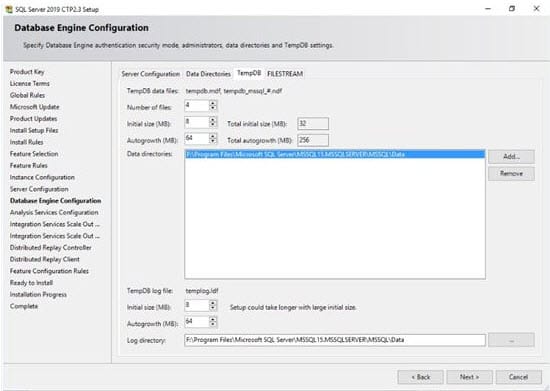Screen dimensions: 550x391
Task: Select Complete step in sidebar
Action: pyautogui.click(x=24, y=306)
